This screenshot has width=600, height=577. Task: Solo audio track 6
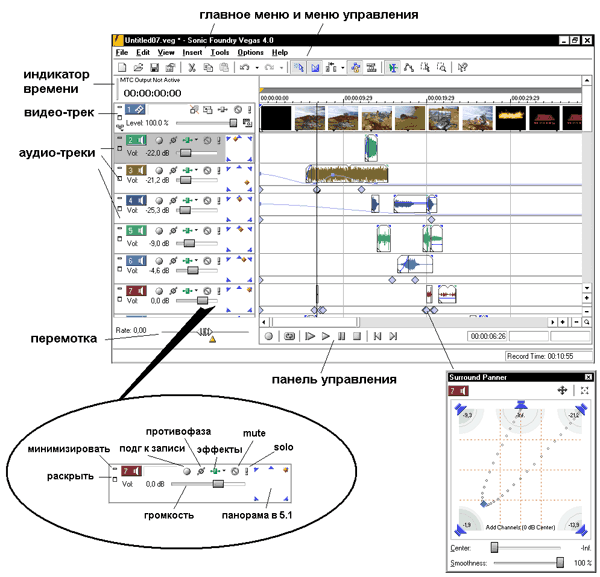(220, 260)
